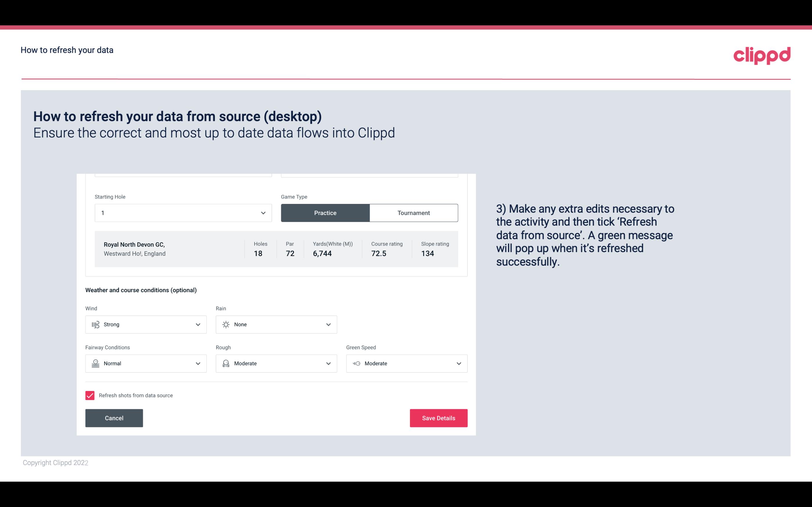Click the fairway conditions dropdown icon
The height and width of the screenshot is (507, 812).
(x=197, y=363)
